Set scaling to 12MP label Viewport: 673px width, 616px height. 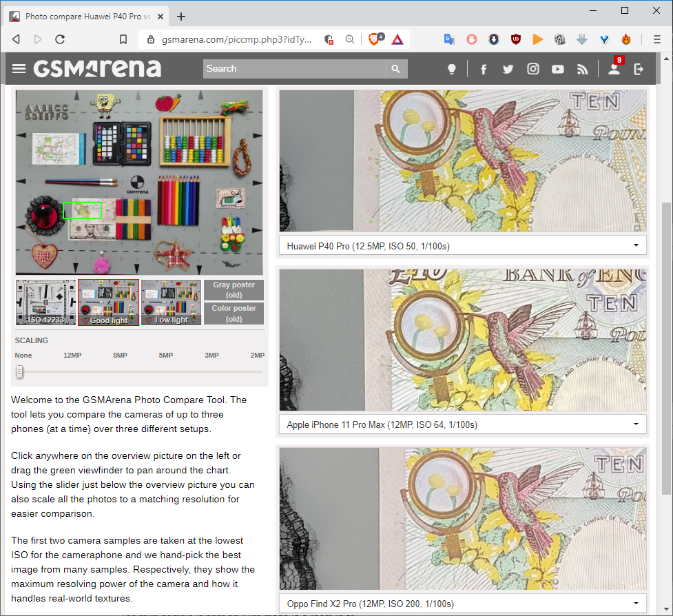click(72, 356)
